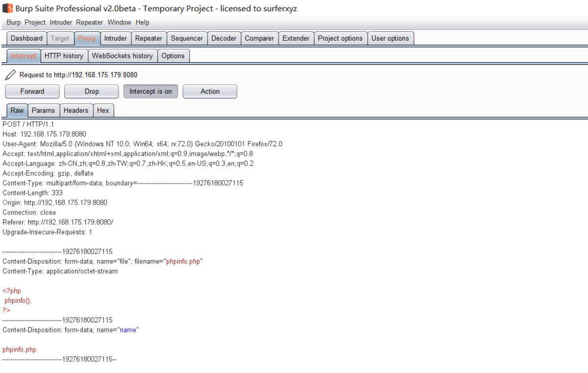Click the 'Upgrade-Insecure-Requests: 1' header line
The width and height of the screenshot is (588, 373).
tap(47, 232)
